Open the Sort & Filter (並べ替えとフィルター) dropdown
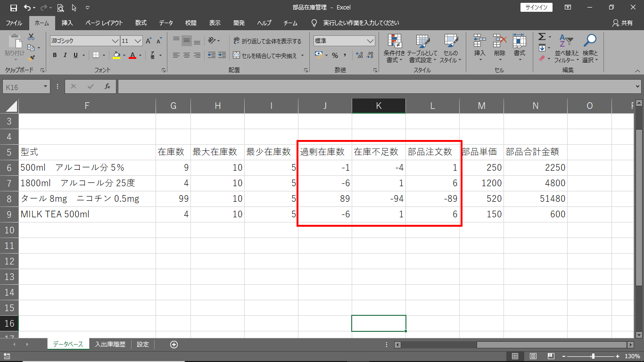Screen dimensions: 644x362 [x=566, y=49]
